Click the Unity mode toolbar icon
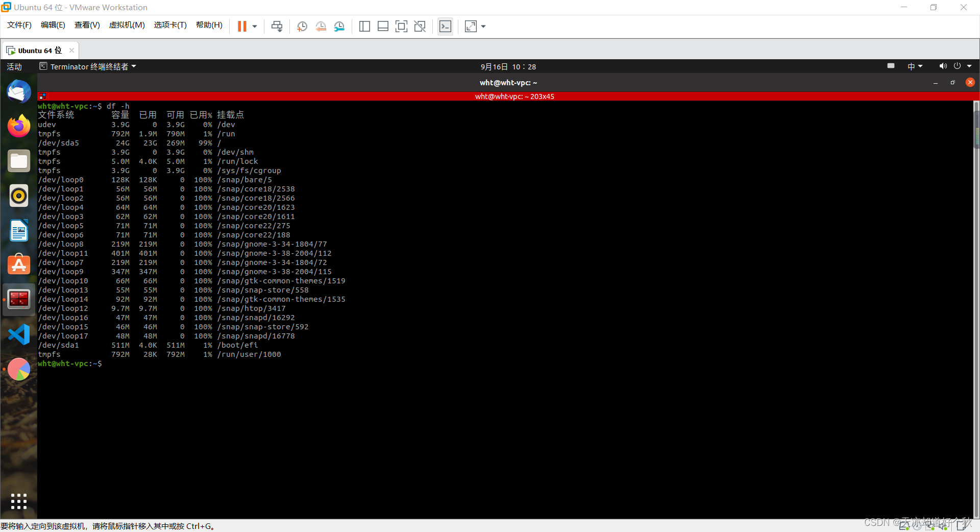Screen dimensions: 980x532 click(420, 26)
